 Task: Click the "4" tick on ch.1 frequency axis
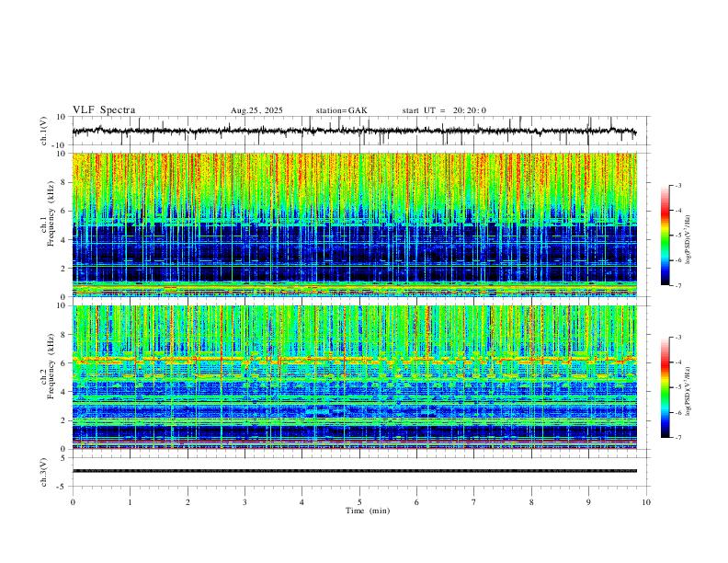[x=64, y=240]
